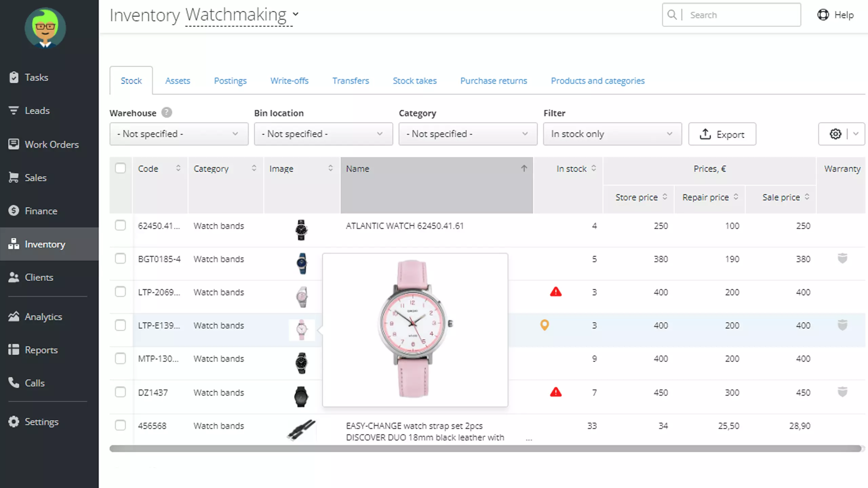Image resolution: width=868 pixels, height=488 pixels.
Task: Select the Stock tab
Action: 131,81
